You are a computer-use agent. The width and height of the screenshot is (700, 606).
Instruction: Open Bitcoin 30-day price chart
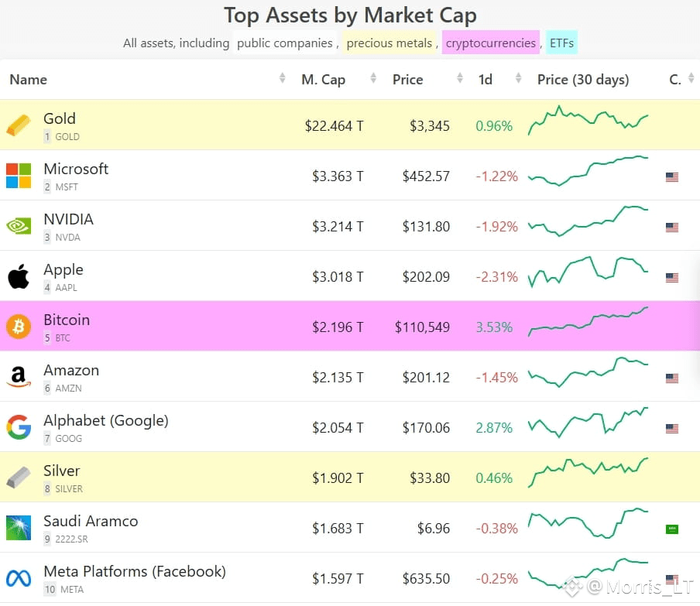588,322
